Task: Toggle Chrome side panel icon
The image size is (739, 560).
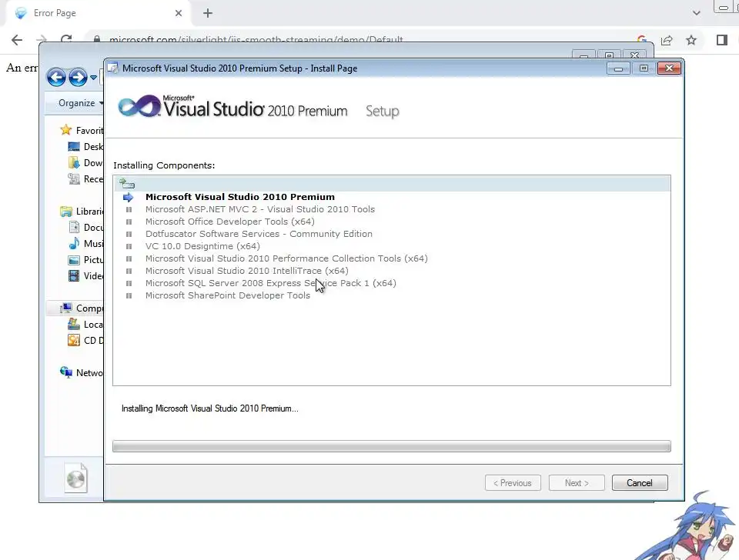Action: click(722, 40)
